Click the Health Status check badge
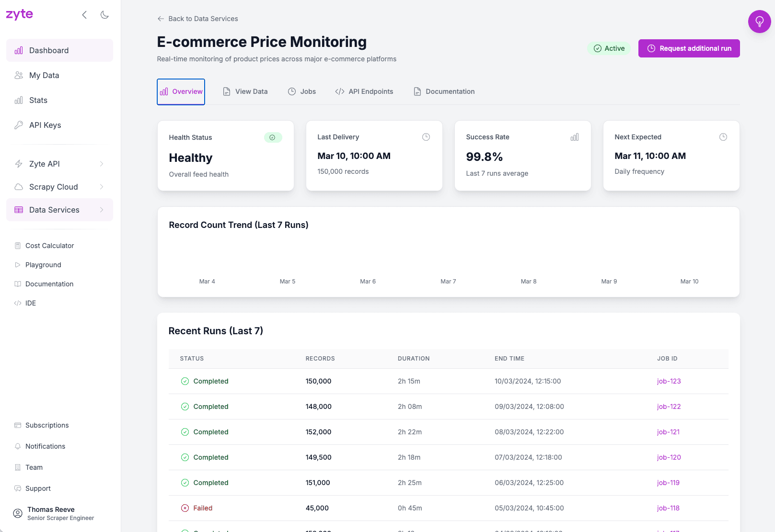775x532 pixels. point(273,137)
